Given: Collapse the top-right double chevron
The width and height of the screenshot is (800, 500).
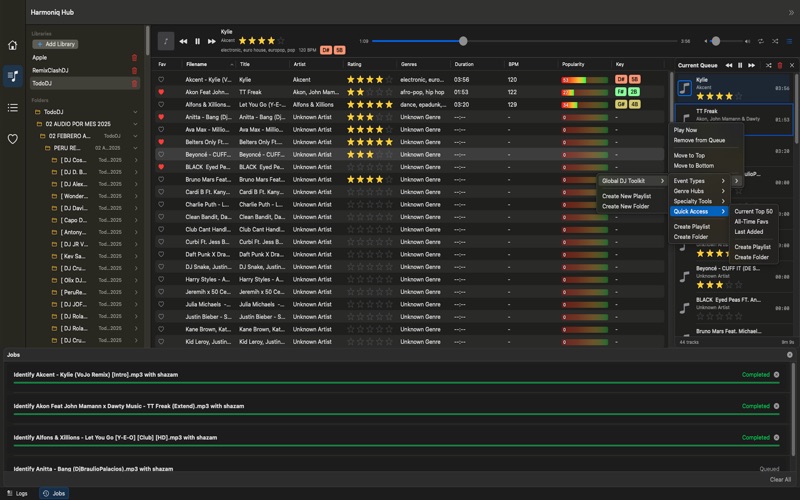Looking at the screenshot, I should (x=791, y=13).
